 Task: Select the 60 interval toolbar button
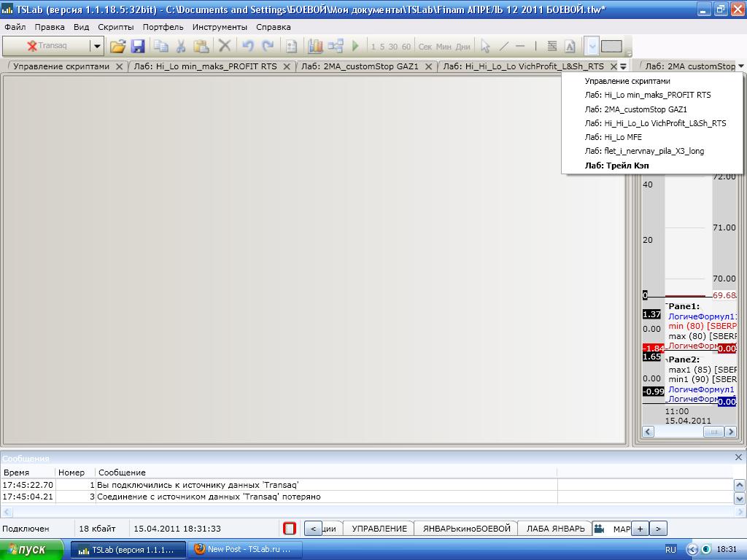click(x=406, y=47)
